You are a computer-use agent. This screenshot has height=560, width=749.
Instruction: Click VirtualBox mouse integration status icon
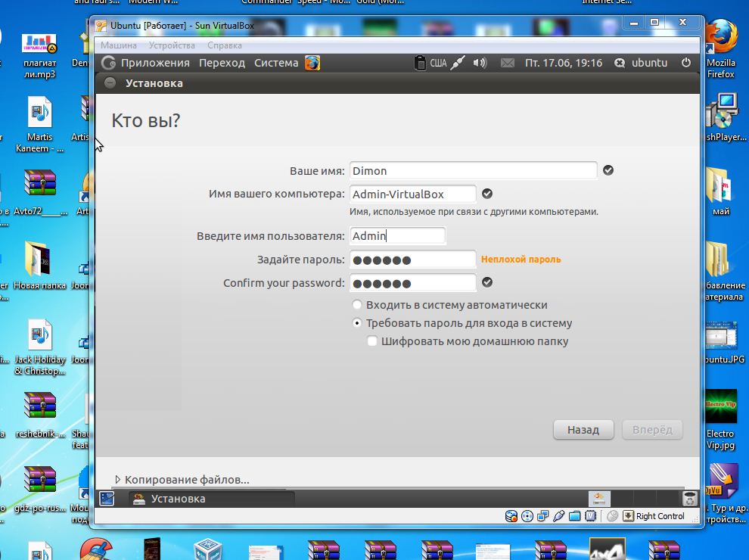[612, 516]
